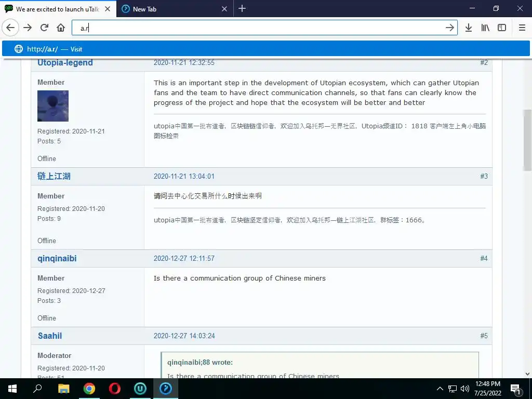The height and width of the screenshot is (399, 532).
Task: Open post timestamp 2020-11-21 13:04:01
Action: [x=184, y=176]
